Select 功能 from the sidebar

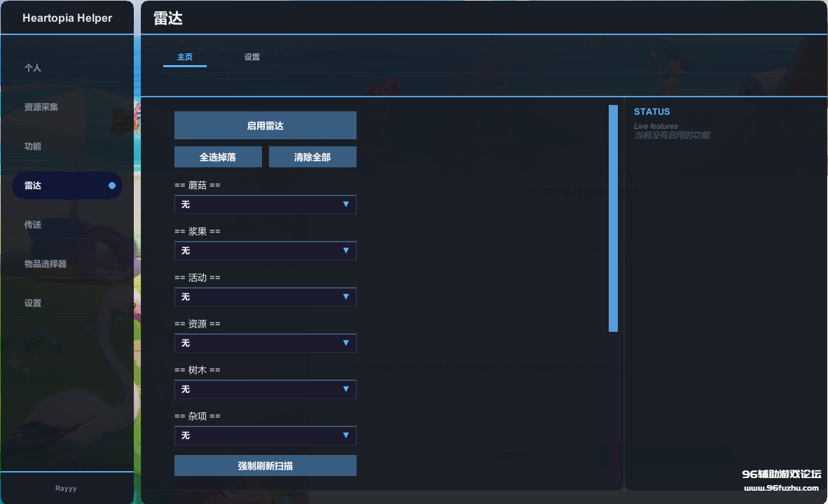(33, 146)
